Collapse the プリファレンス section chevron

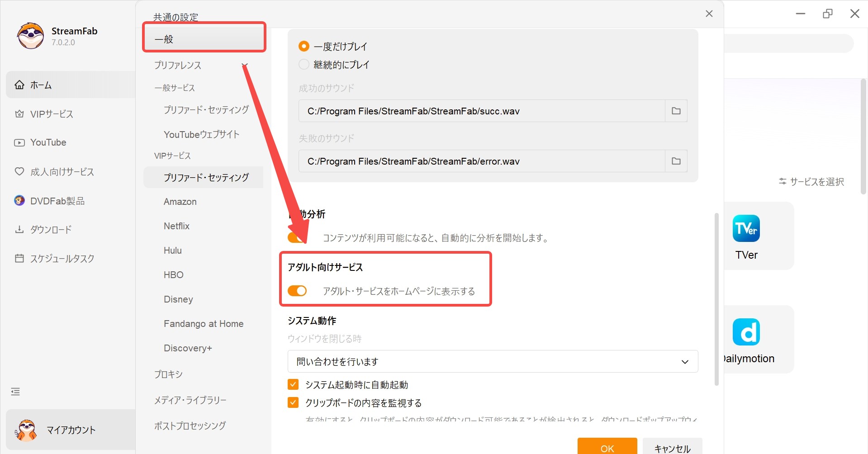pyautogui.click(x=245, y=65)
